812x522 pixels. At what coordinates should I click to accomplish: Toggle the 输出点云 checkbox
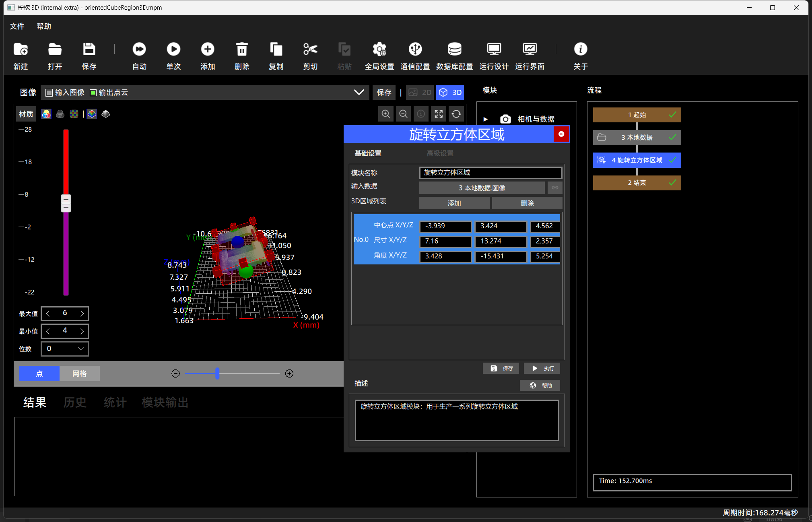[x=93, y=93]
